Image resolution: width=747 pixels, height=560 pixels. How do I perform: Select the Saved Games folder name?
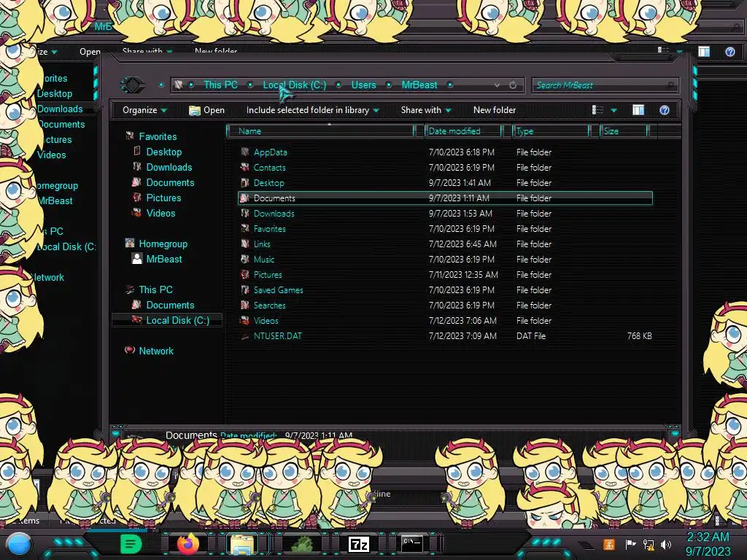278,290
